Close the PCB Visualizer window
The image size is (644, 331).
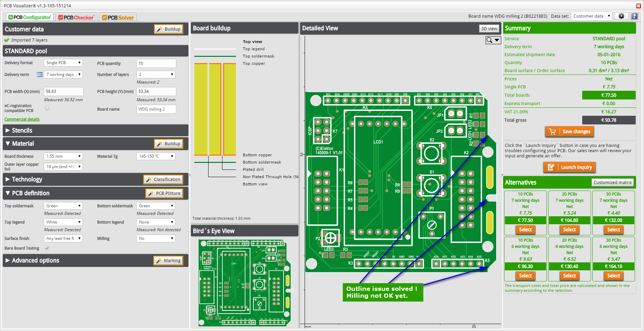638,6
